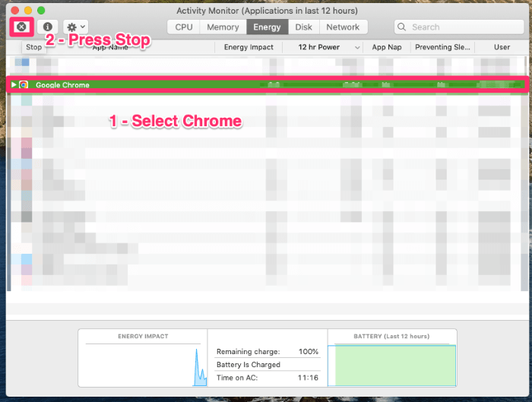Screen dimensions: 532x402
Task: Click the magnifier icon in search box
Action: pyautogui.click(x=402, y=27)
